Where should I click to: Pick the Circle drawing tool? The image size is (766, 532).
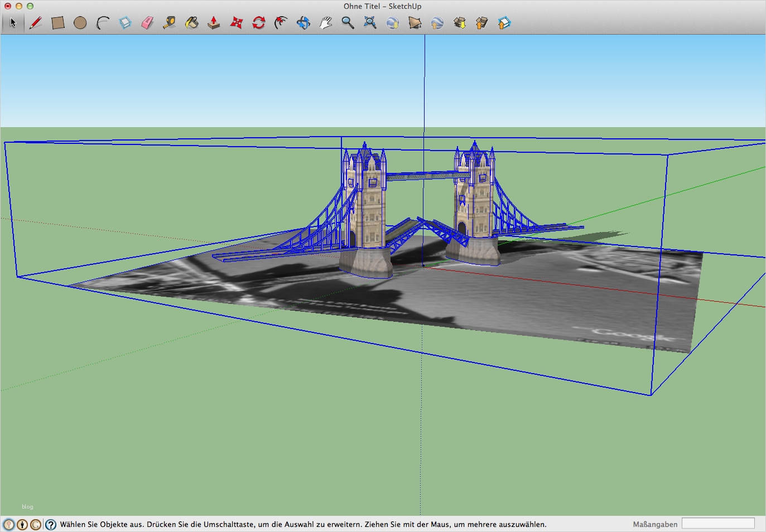[80, 23]
